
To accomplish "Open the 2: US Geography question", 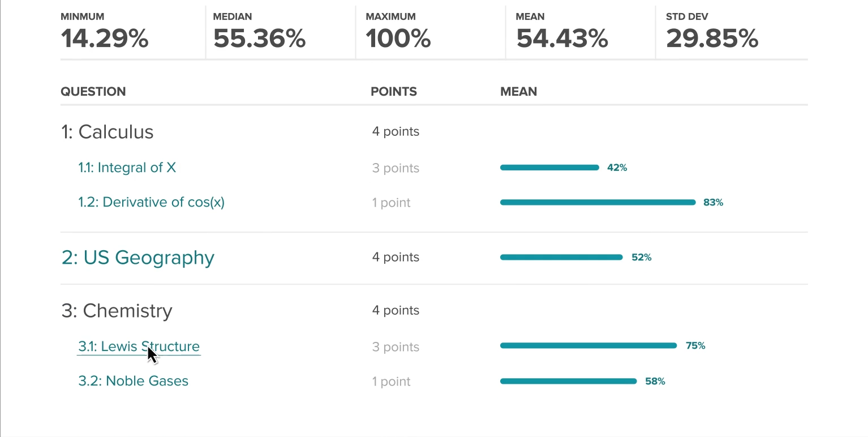I will (137, 258).
